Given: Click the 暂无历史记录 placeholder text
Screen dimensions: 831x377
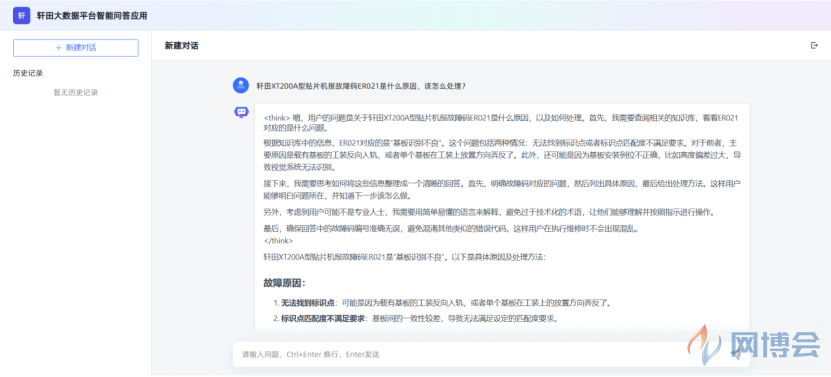Looking at the screenshot, I should coord(76,92).
